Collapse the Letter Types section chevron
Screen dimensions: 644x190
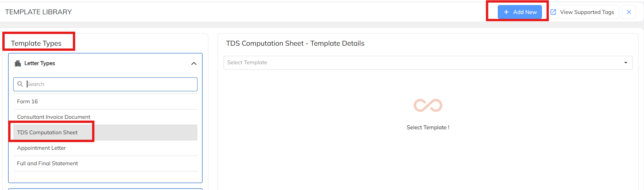click(194, 63)
